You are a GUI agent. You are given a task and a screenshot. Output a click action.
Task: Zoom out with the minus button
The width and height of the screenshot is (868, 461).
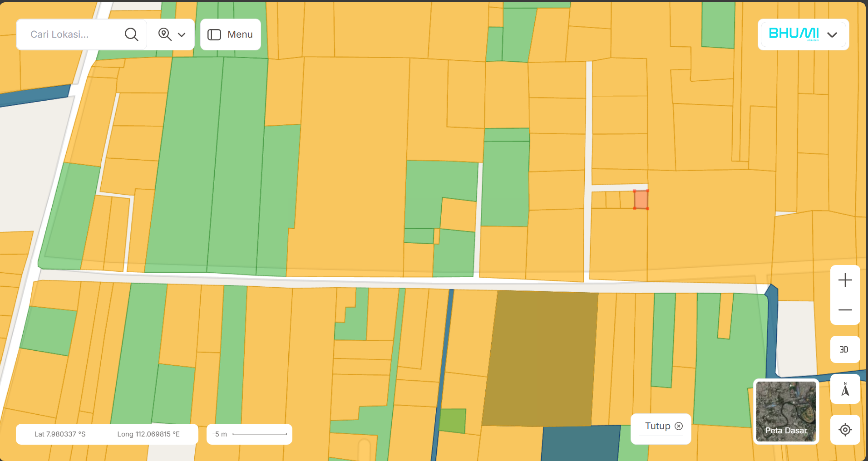click(845, 310)
